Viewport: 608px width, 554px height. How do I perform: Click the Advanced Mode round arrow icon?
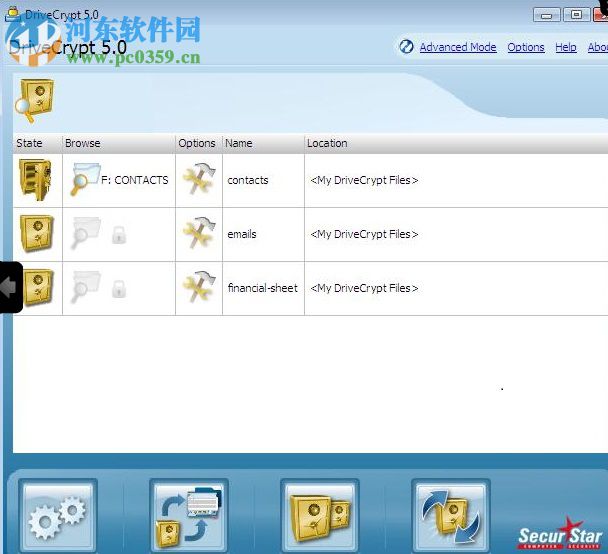click(406, 47)
